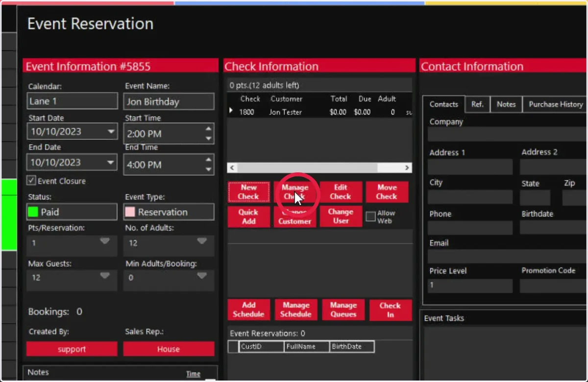Open the Notes tab in Contact Information
The height and width of the screenshot is (382, 588).
coord(506,104)
